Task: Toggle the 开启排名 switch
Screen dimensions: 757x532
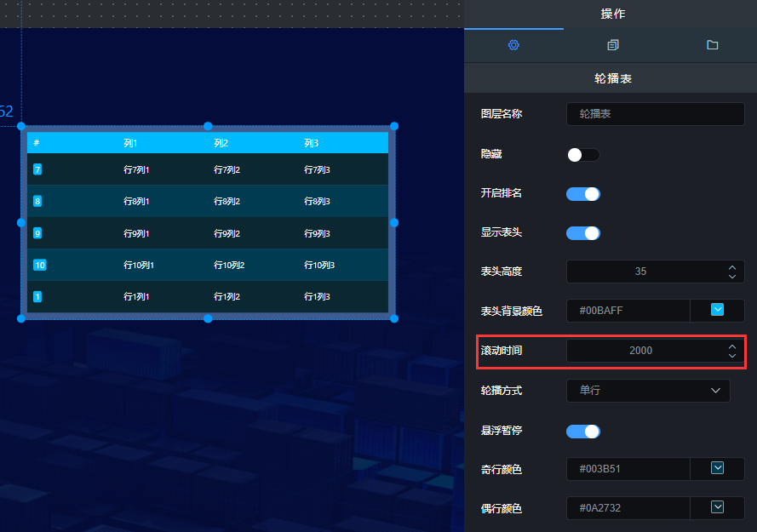Action: tap(583, 194)
